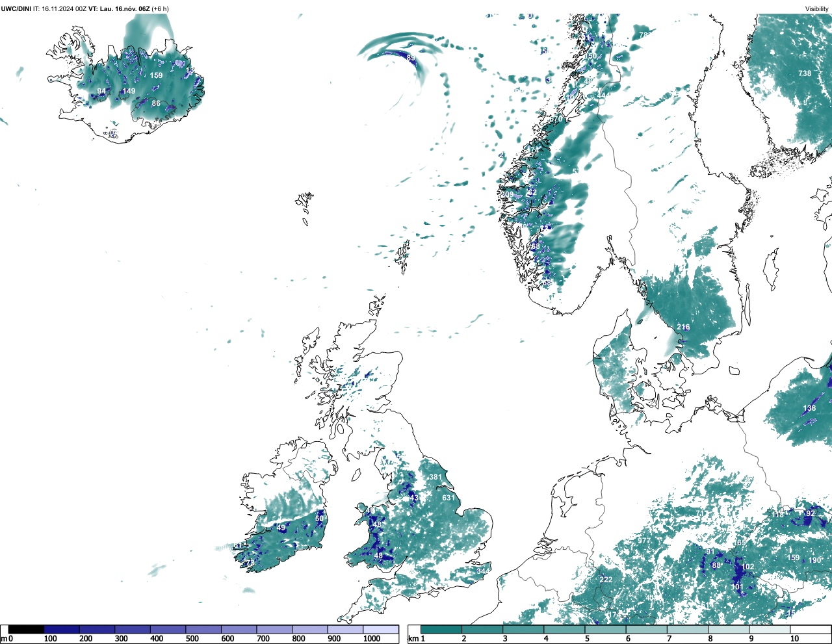Click the 'UWC/DINI' model label
The image size is (832, 644).
[x=16, y=9]
